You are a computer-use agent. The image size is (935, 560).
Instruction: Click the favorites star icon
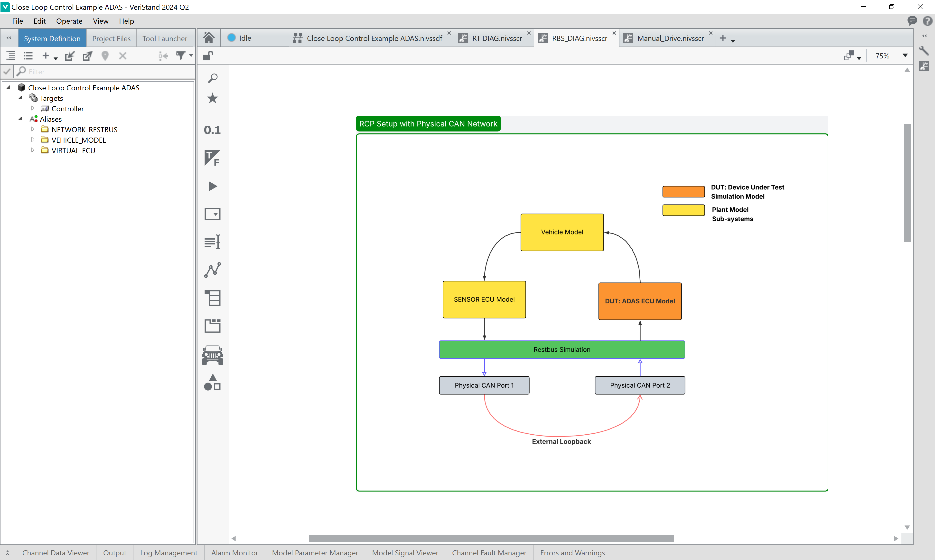coord(212,98)
